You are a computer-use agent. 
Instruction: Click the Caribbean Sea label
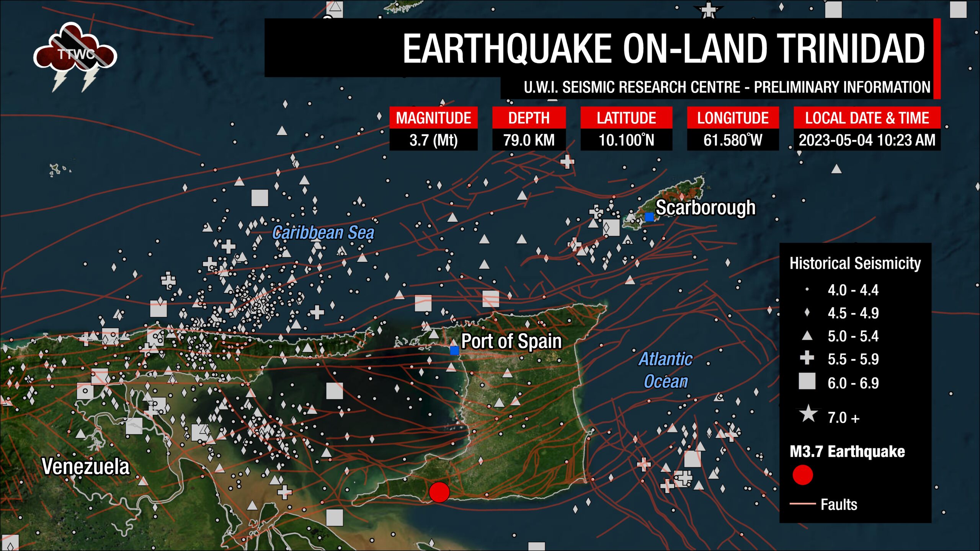pos(323,233)
